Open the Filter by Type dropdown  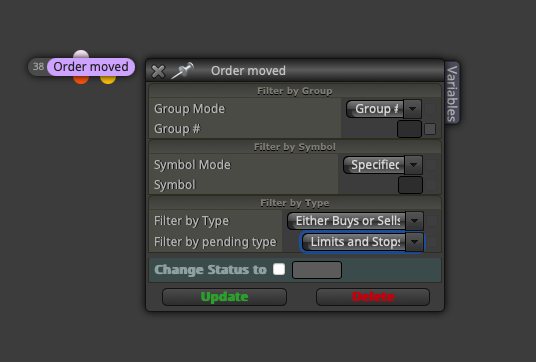[355, 221]
